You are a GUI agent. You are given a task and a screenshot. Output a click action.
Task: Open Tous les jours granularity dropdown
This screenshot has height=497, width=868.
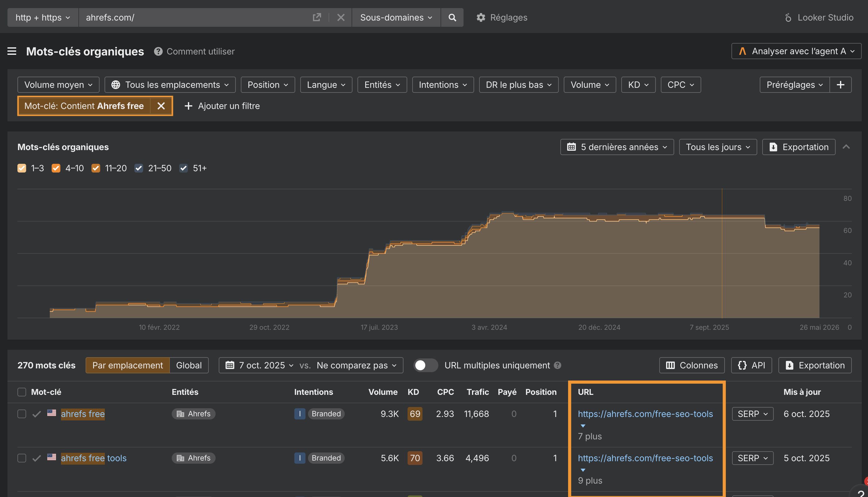(718, 147)
